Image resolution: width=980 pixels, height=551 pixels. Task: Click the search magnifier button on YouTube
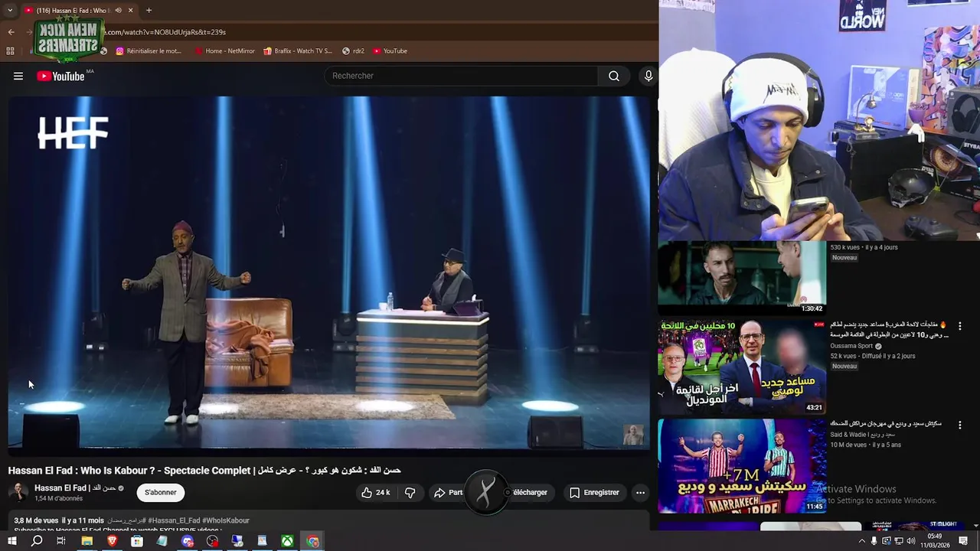614,76
